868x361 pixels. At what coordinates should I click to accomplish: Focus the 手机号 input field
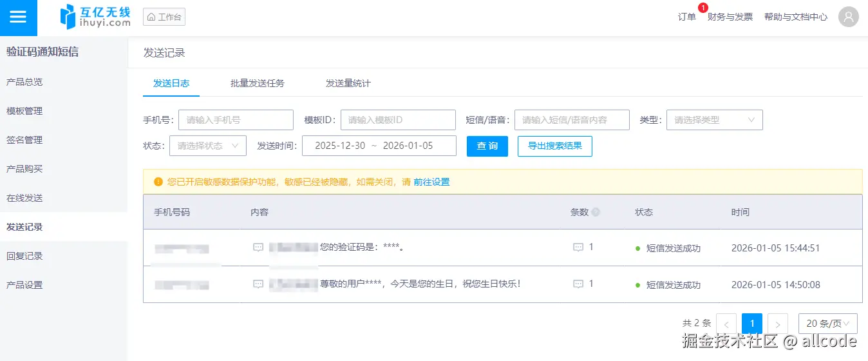[236, 120]
